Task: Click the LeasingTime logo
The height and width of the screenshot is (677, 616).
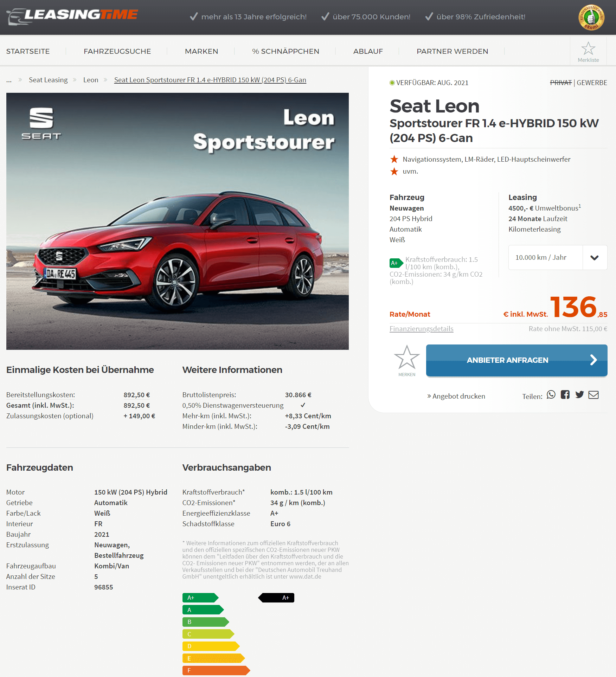Action: coord(72,16)
